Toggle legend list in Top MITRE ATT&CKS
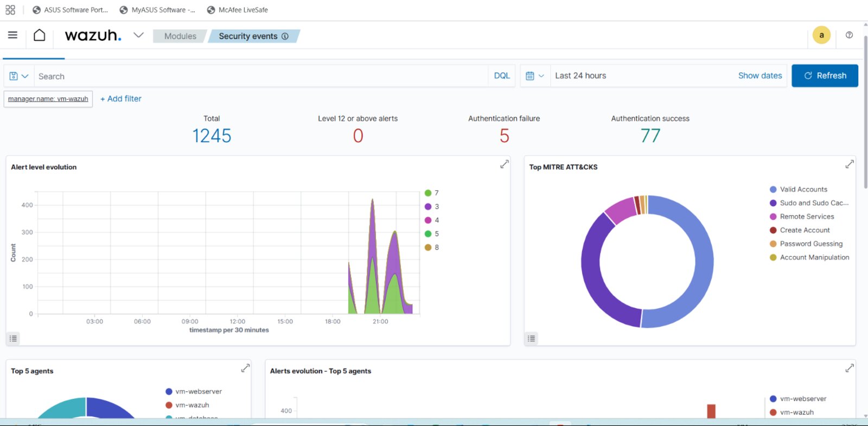The image size is (868, 426). pos(532,338)
